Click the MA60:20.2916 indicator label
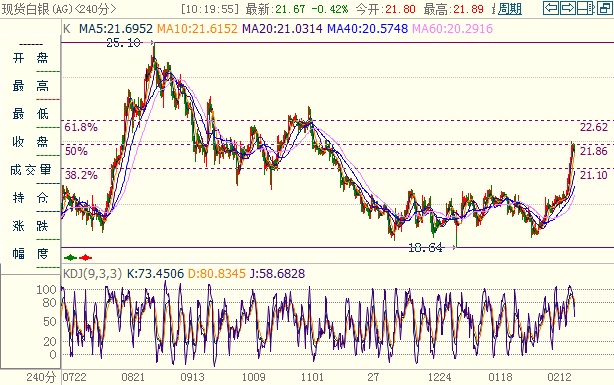614x385 pixels. pyautogui.click(x=452, y=29)
